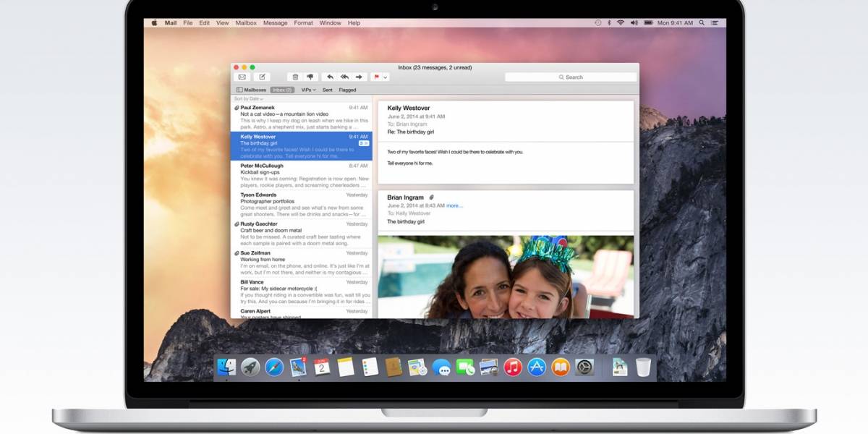Switch to the Sent mailbox
This screenshot has width=868, height=434.
coord(328,90)
